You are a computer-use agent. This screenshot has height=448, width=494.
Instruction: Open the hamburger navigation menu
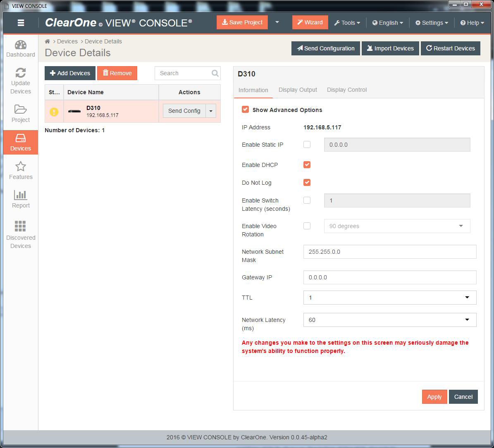coord(21,23)
